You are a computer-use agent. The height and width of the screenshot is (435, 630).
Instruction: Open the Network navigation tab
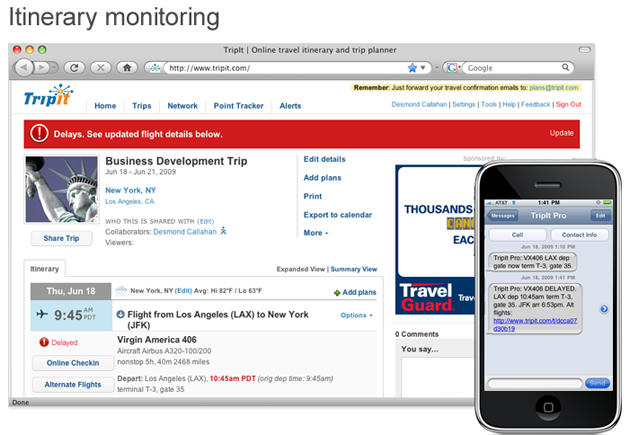pos(182,106)
